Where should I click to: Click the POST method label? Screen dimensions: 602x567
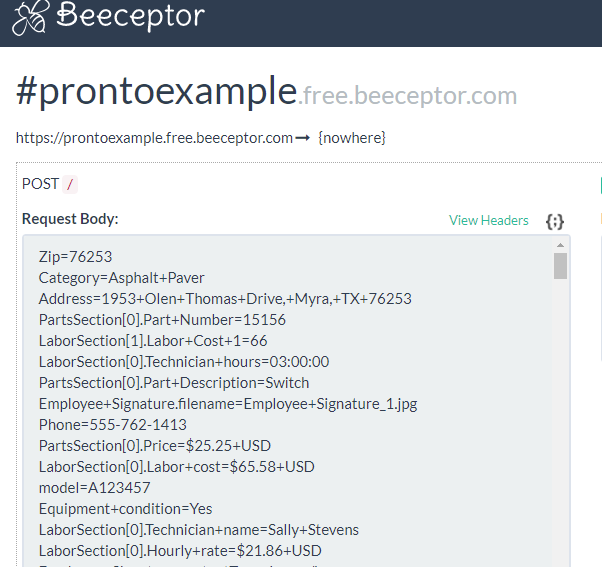(40, 184)
